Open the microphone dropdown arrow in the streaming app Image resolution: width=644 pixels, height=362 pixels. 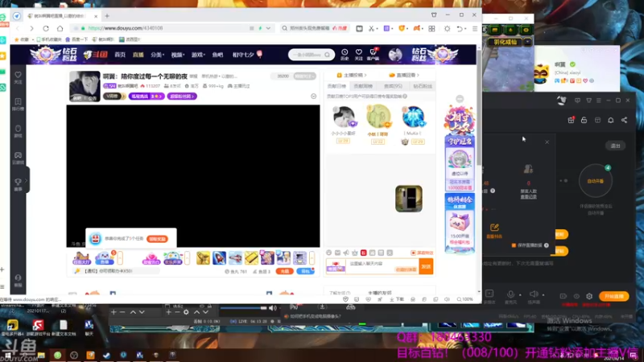click(x=520, y=295)
